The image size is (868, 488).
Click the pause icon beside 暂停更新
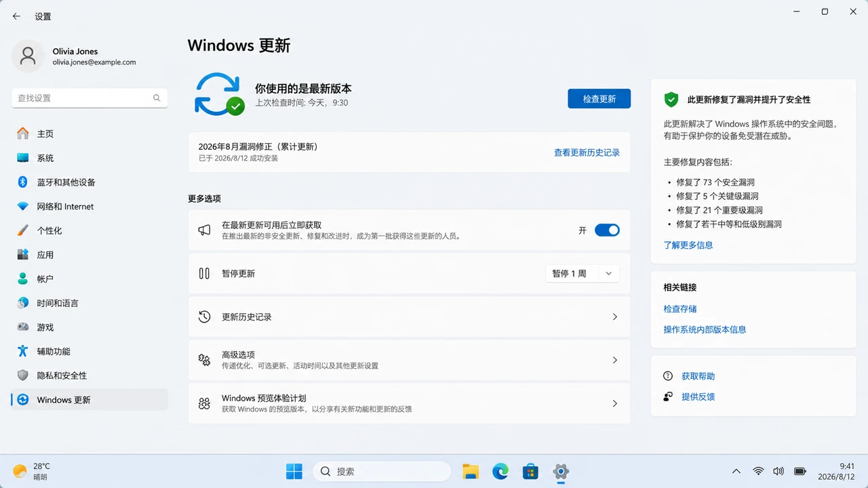coord(204,274)
